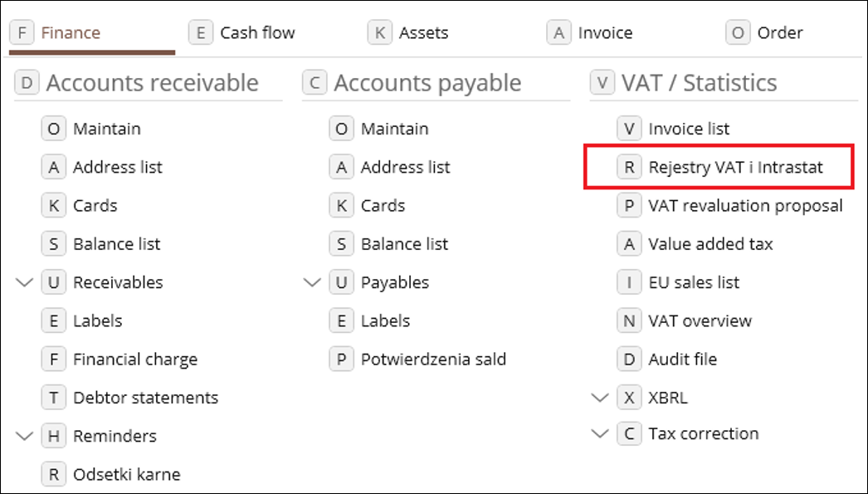Click the I key icon for EU sales list

[629, 282]
